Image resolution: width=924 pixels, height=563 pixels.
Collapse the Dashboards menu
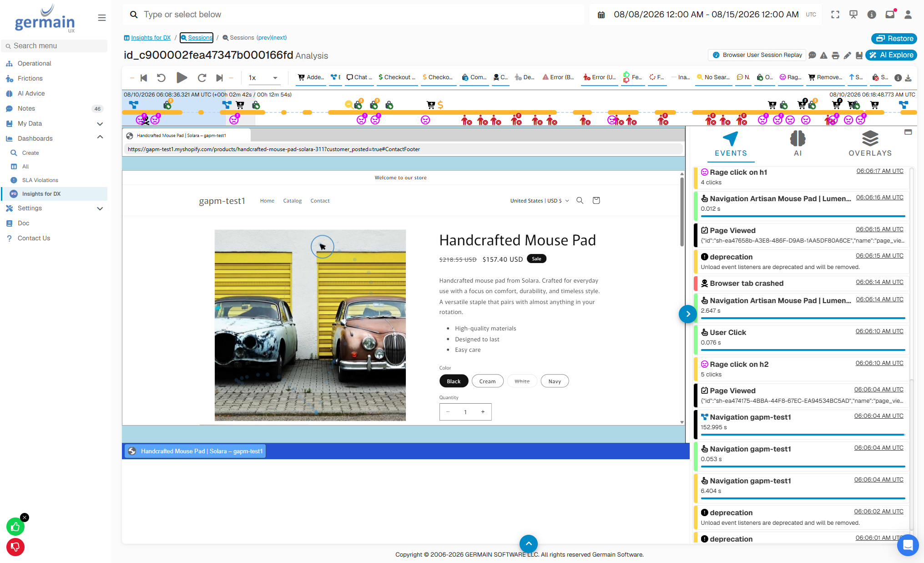[x=100, y=137]
